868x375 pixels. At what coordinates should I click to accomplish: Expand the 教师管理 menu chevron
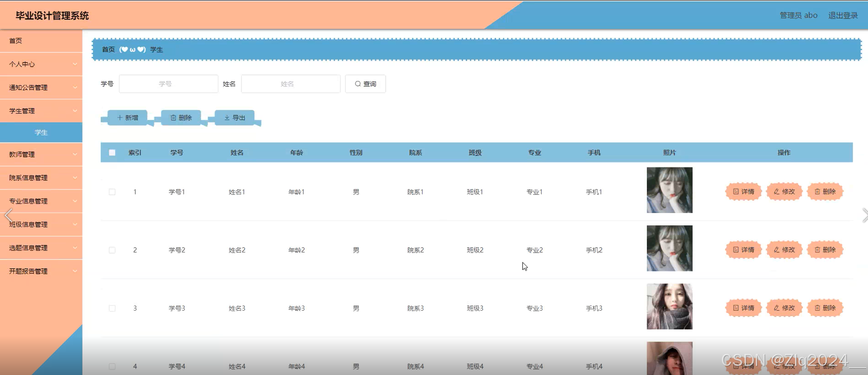click(75, 155)
